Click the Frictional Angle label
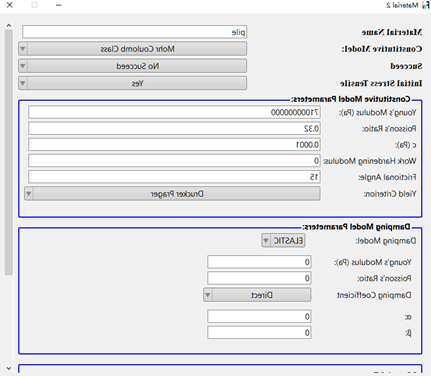The image size is (431, 376). pos(387,177)
